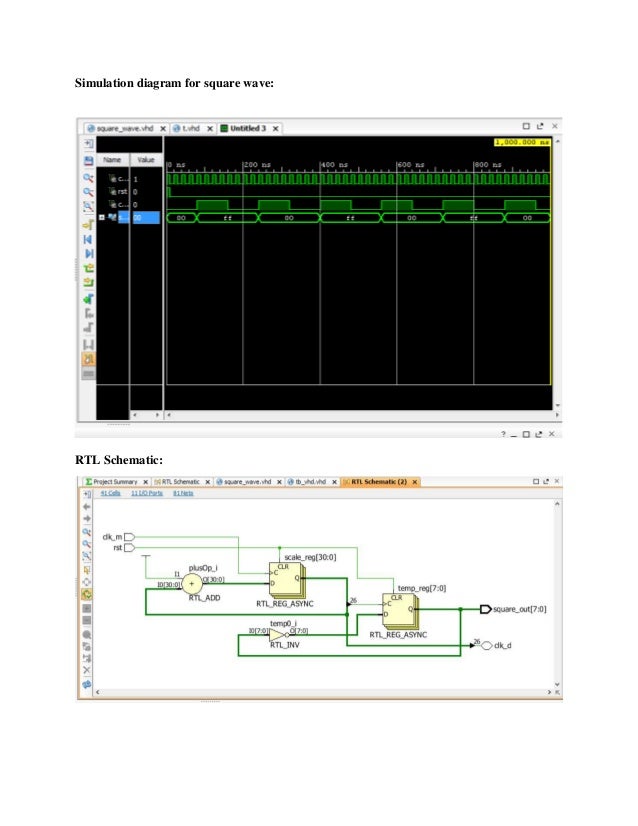
Task: Select the highlighted 00 value cell
Action: click(x=146, y=218)
